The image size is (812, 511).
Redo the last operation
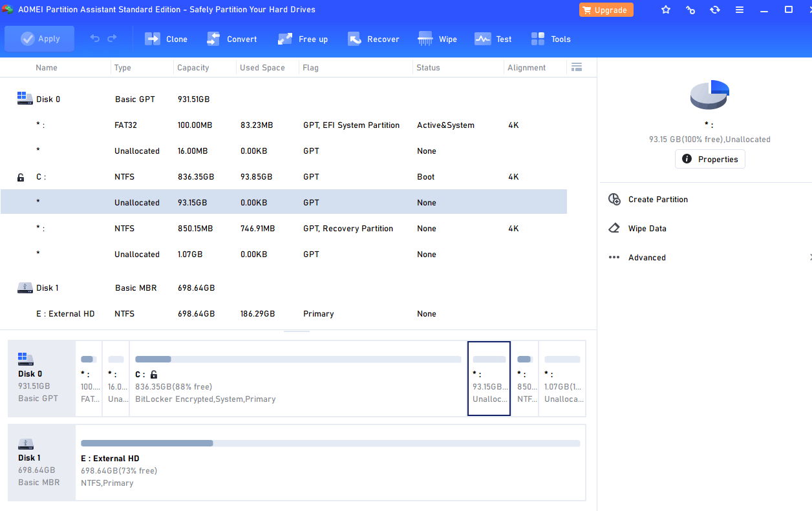[112, 39]
